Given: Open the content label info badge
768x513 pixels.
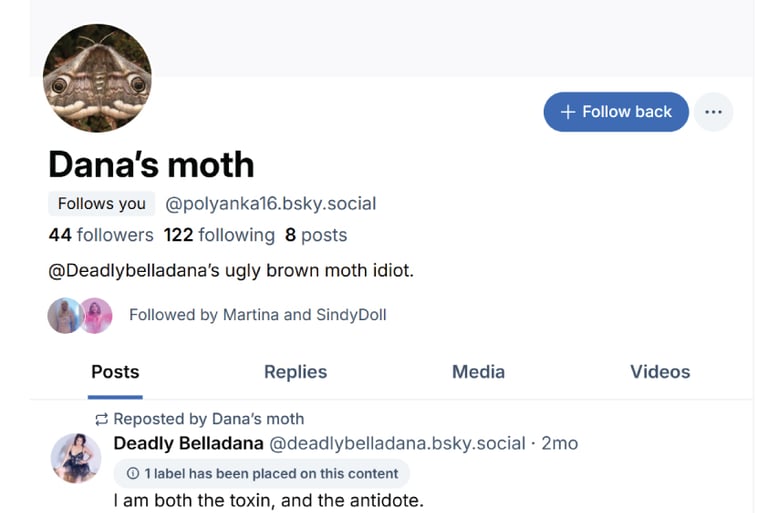Looking at the screenshot, I should [x=262, y=473].
